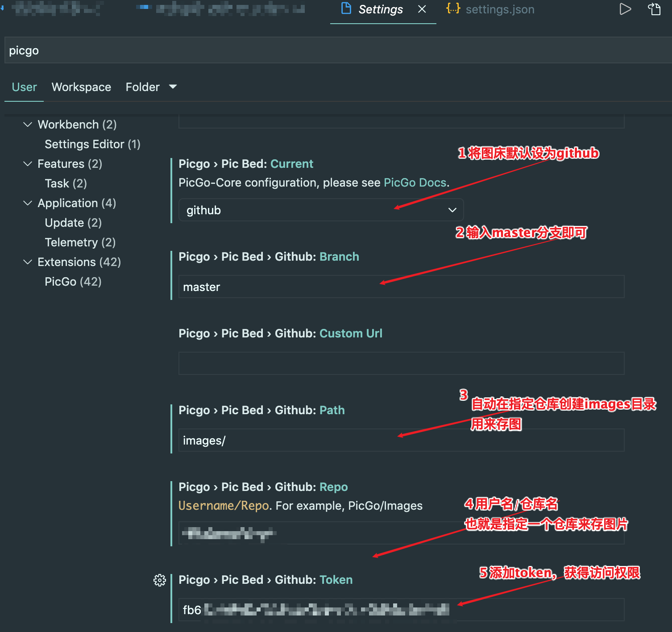This screenshot has width=672, height=632.
Task: Select Telemetry (2) in the settings tree
Action: coord(80,242)
